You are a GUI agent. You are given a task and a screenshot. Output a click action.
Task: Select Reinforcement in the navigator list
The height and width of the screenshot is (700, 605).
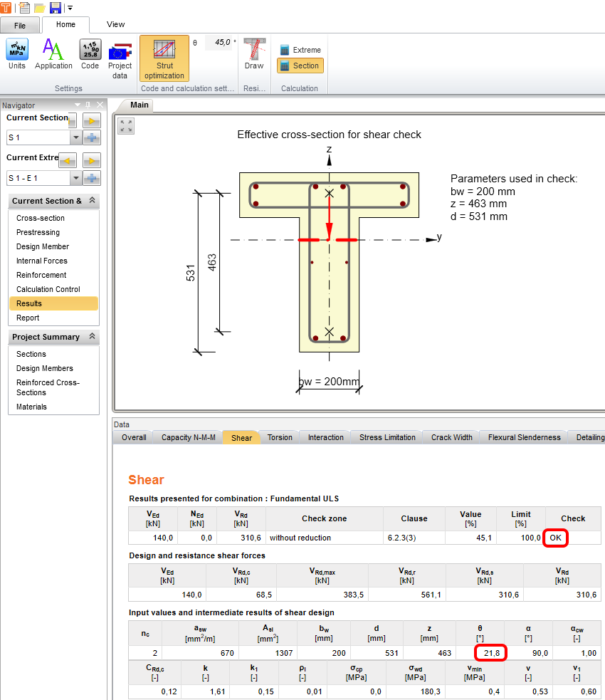pyautogui.click(x=41, y=275)
